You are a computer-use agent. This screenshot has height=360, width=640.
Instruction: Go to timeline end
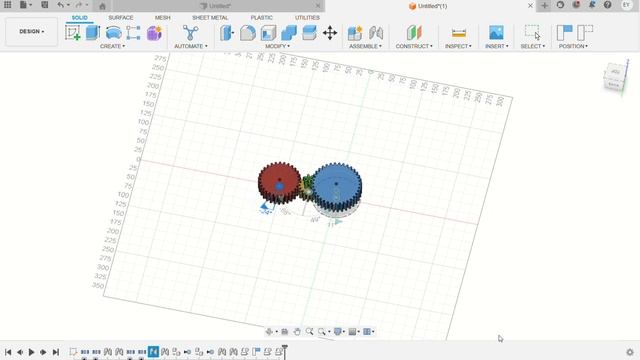coord(56,352)
